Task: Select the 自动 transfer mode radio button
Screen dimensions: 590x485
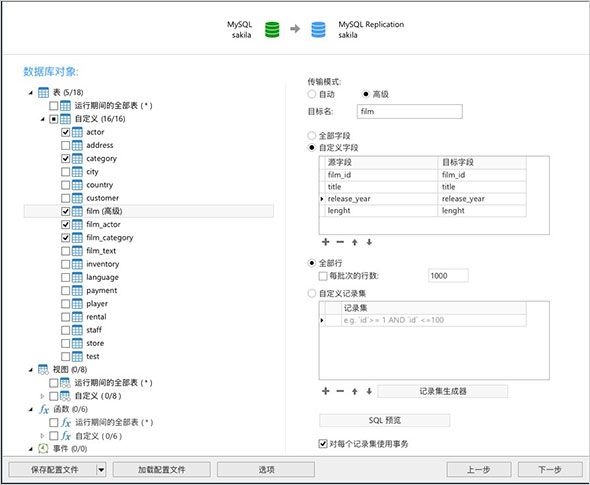Action: [312, 94]
